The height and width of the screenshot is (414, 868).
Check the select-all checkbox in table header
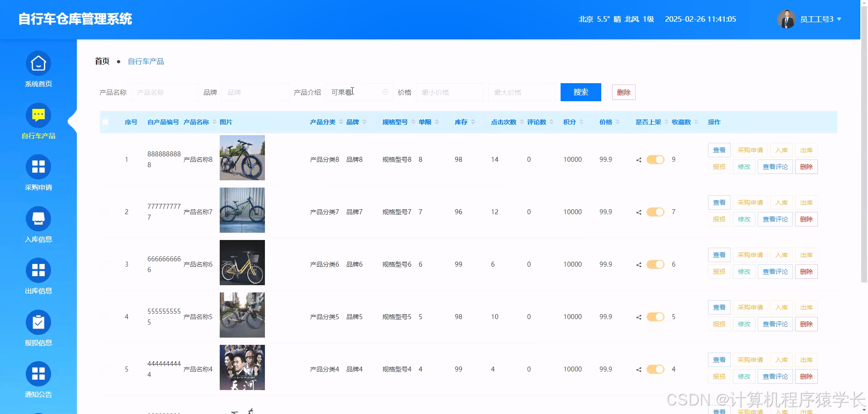tap(105, 122)
